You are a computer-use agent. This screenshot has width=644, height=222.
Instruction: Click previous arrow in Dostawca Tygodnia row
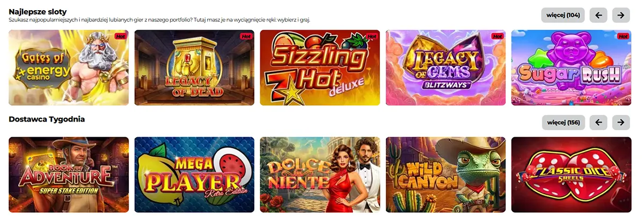598,123
